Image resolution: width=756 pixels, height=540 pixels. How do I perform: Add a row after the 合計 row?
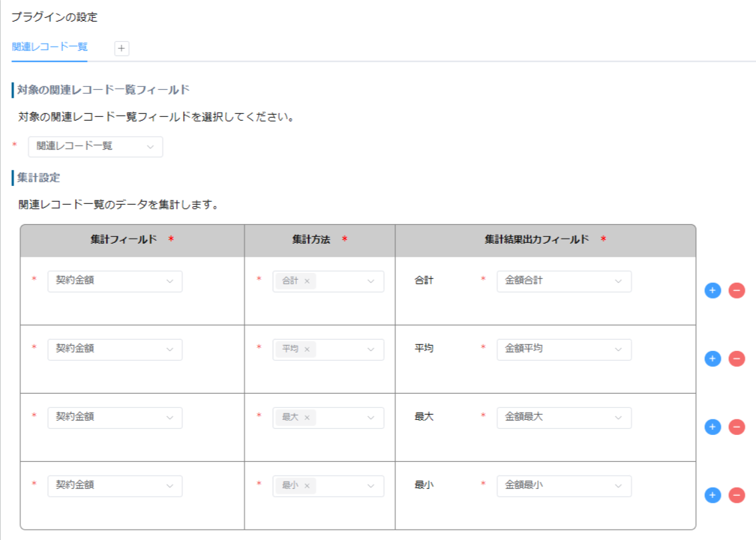coord(712,290)
